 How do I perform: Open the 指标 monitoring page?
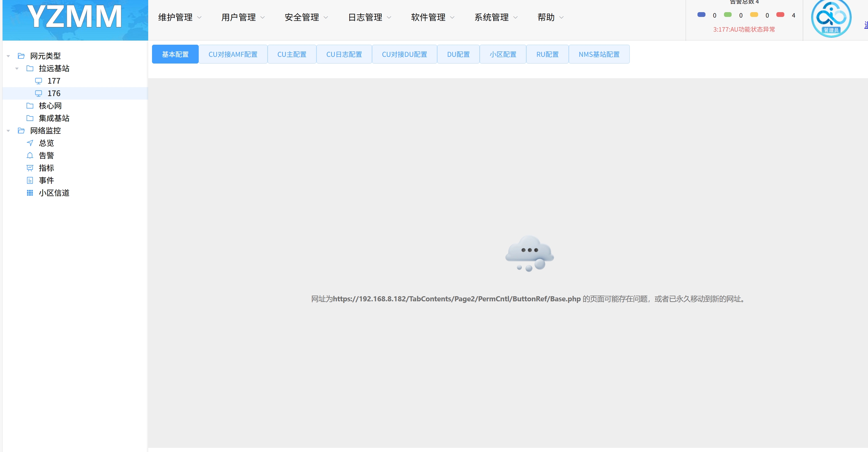(46, 168)
